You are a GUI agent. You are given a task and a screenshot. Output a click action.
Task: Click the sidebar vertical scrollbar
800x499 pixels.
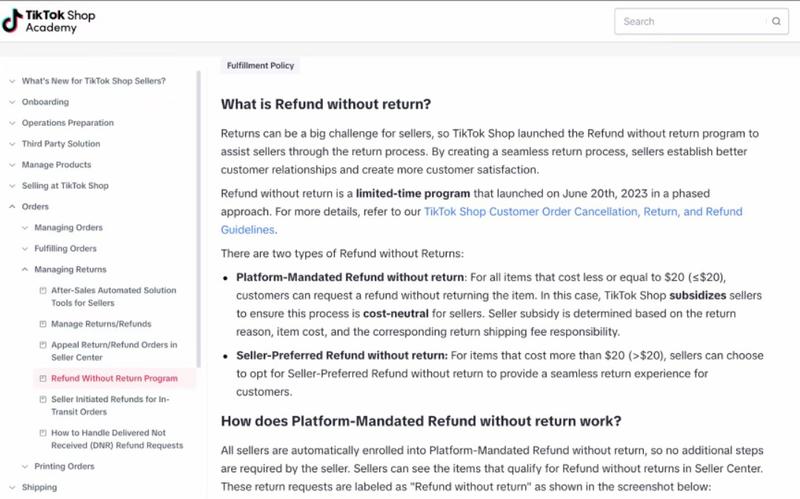tap(198, 219)
